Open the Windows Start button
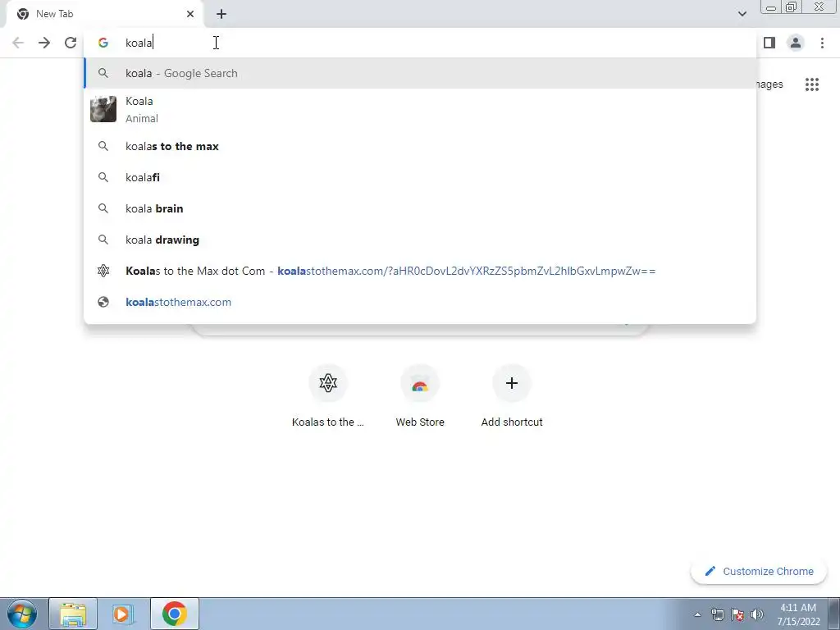The height and width of the screenshot is (630, 840). click(22, 614)
